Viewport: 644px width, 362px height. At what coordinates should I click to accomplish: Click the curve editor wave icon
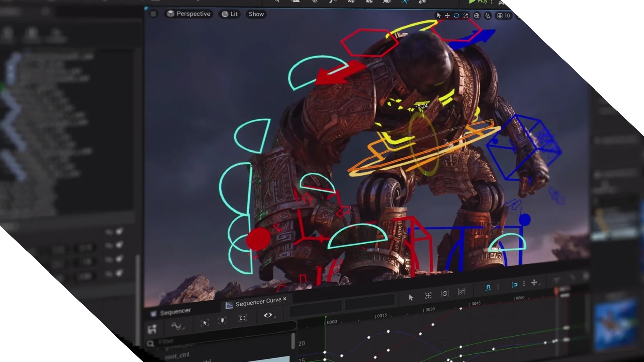coord(176,326)
